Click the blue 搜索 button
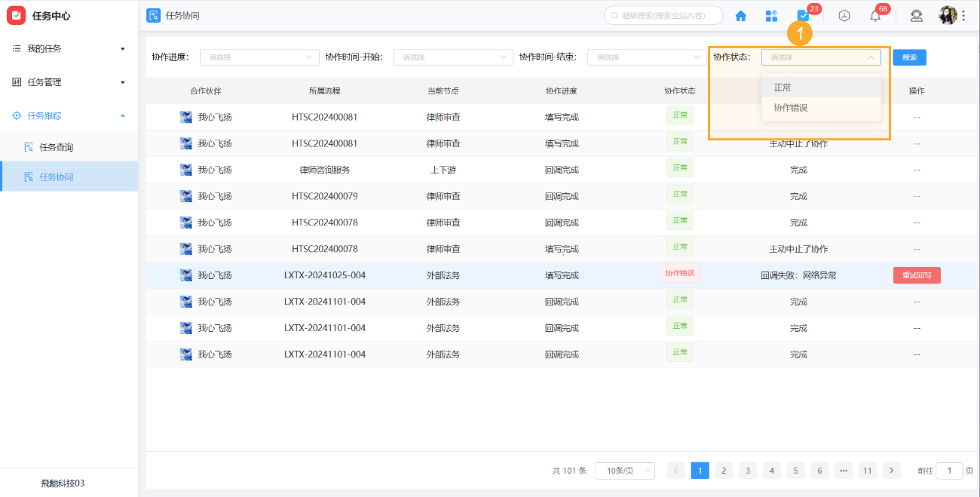Image resolution: width=980 pixels, height=497 pixels. coord(909,57)
